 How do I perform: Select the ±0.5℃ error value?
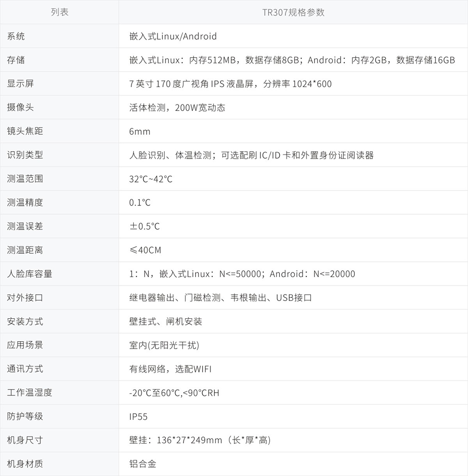tap(145, 227)
